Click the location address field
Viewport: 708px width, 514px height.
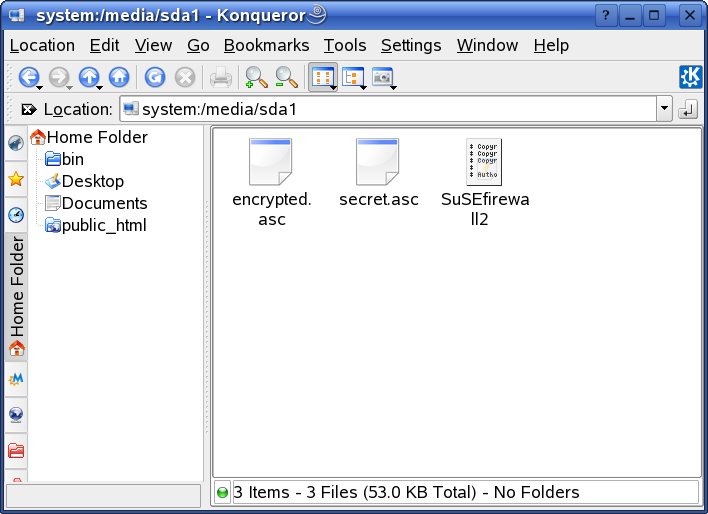tap(390, 109)
